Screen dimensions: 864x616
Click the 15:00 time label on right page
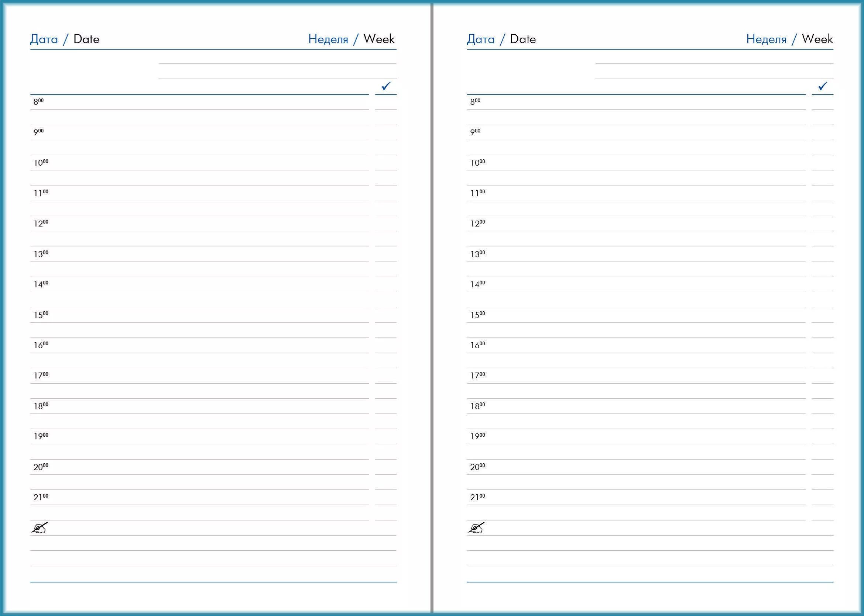coord(477,315)
